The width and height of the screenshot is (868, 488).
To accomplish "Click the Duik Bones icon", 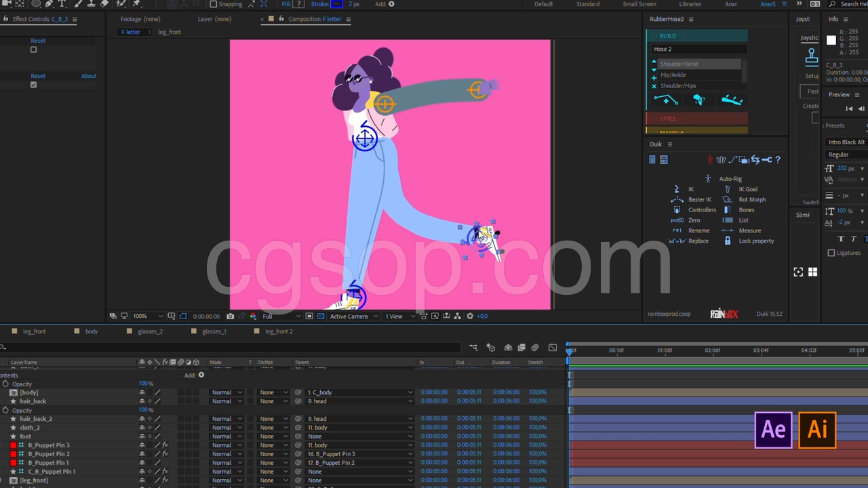I will [728, 209].
